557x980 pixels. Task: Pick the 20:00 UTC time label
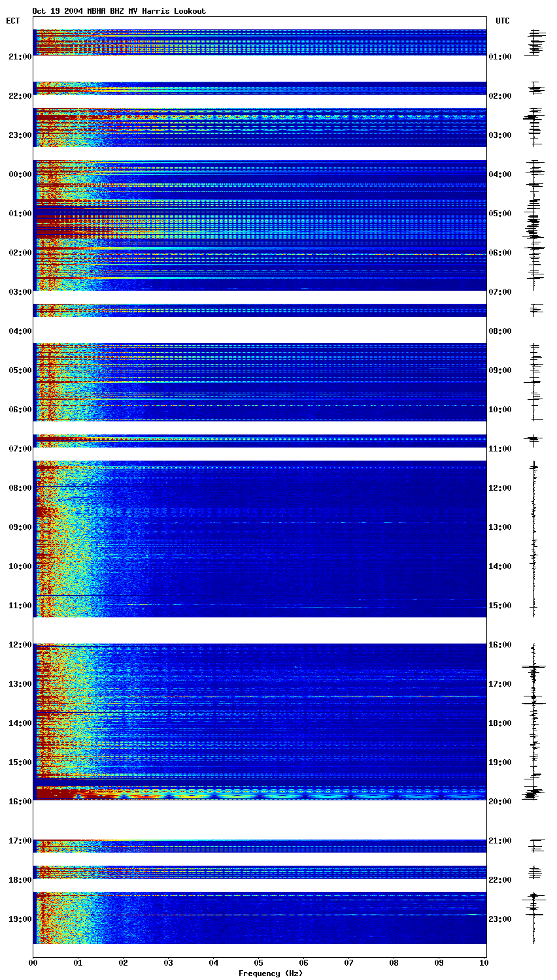500,802
